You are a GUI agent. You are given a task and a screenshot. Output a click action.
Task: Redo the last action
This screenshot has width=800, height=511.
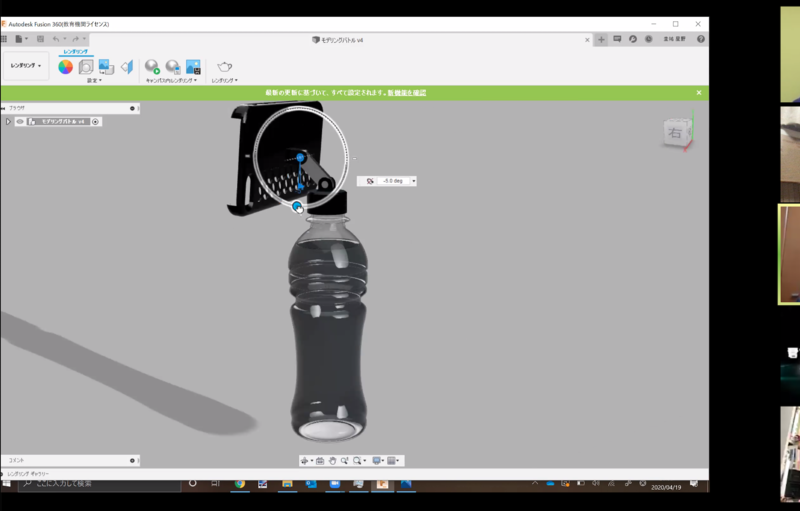[x=76, y=39]
